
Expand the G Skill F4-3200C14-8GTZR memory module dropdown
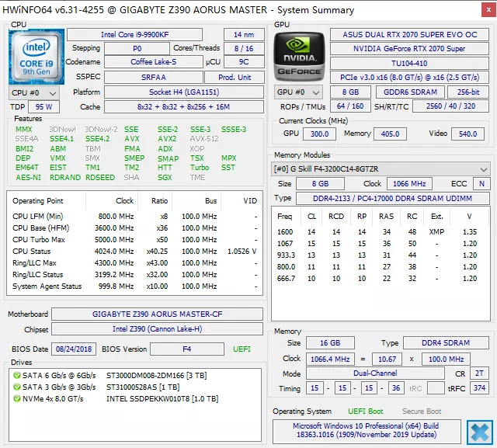coord(381,168)
